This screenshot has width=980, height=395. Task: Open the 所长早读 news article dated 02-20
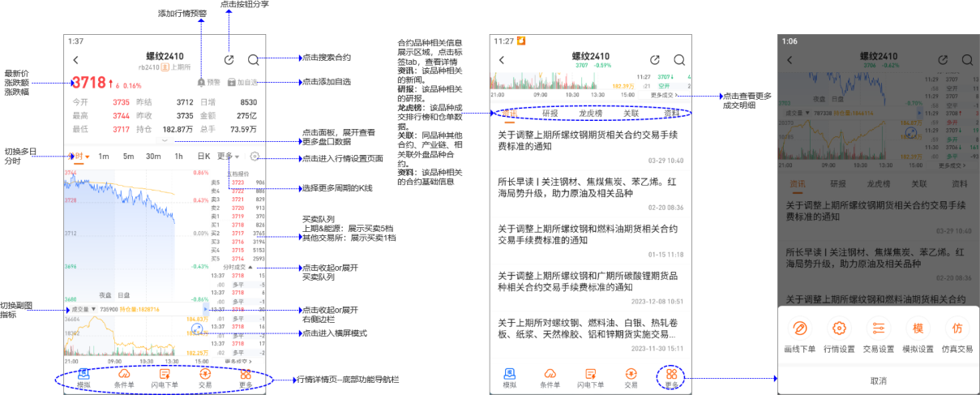[591, 194]
